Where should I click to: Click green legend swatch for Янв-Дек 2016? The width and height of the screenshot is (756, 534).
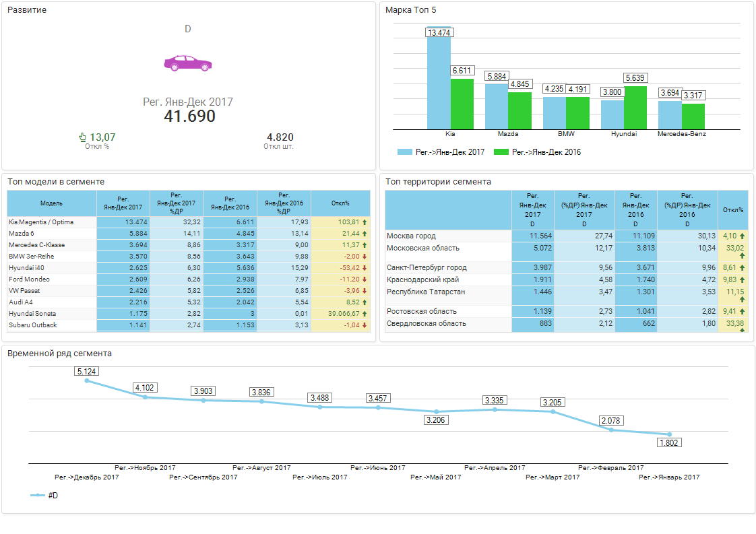tap(501, 152)
